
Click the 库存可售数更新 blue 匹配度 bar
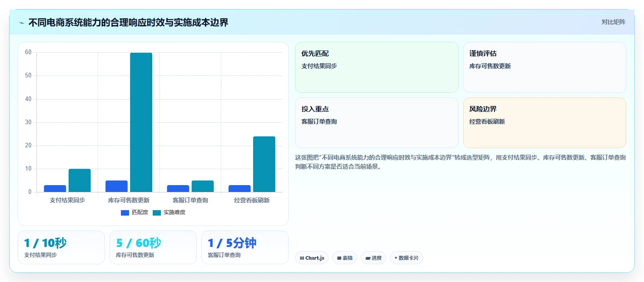click(117, 186)
